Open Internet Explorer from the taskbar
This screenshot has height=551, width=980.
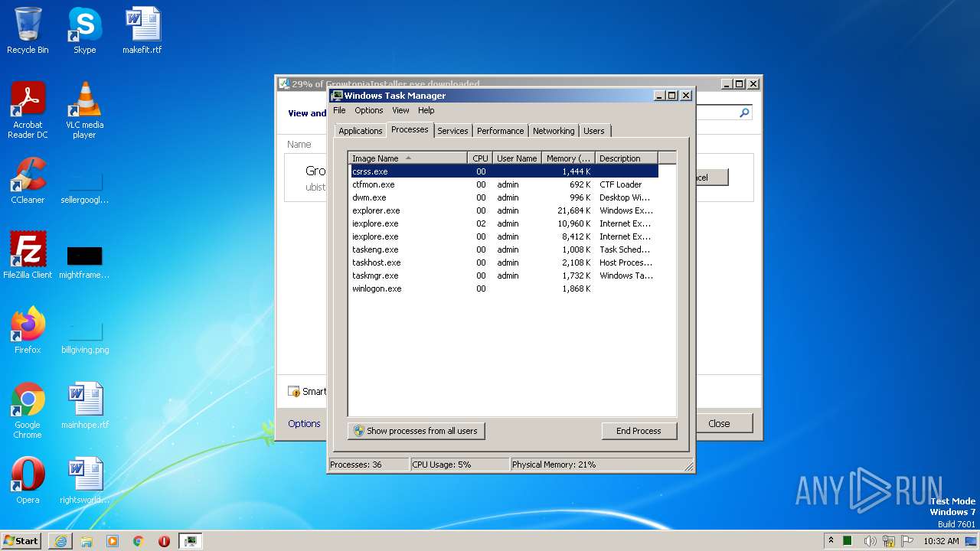[60, 541]
